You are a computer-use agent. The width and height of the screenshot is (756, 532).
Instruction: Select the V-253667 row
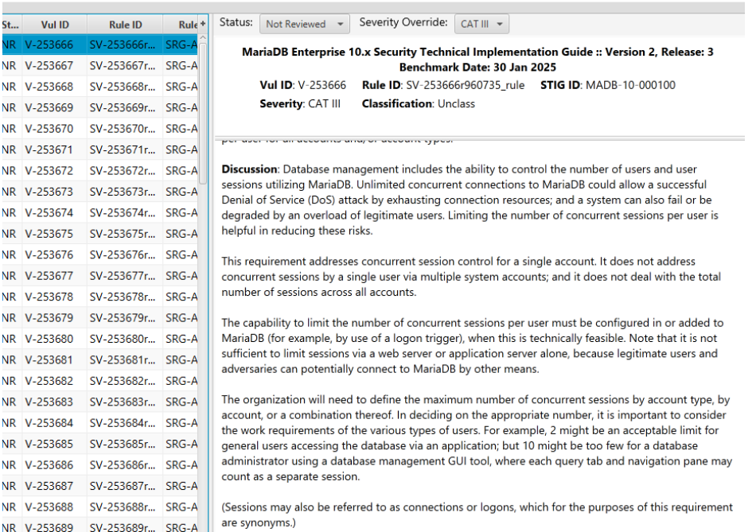click(x=49, y=66)
